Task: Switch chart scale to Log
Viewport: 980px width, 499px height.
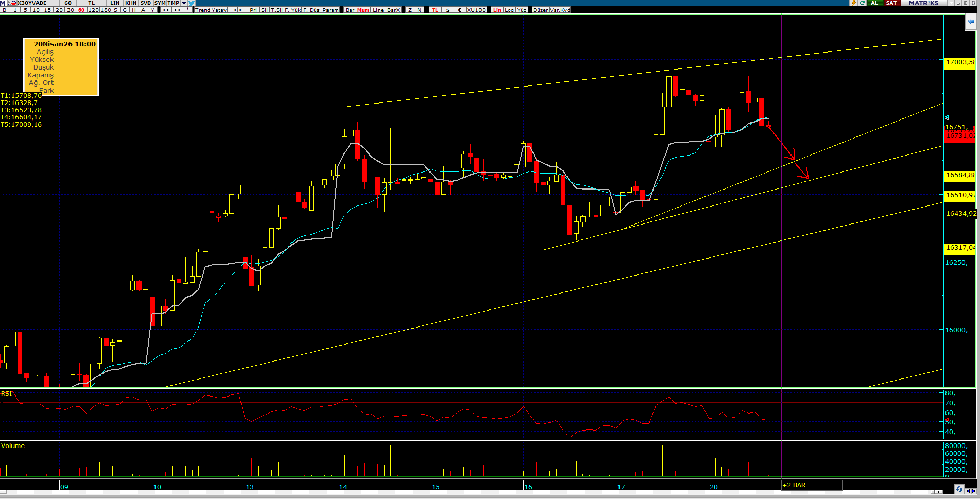Action: [509, 10]
